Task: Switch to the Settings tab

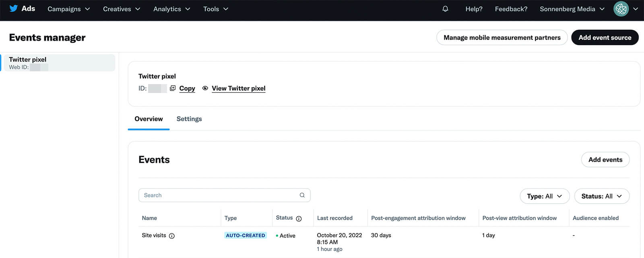Action: (189, 119)
